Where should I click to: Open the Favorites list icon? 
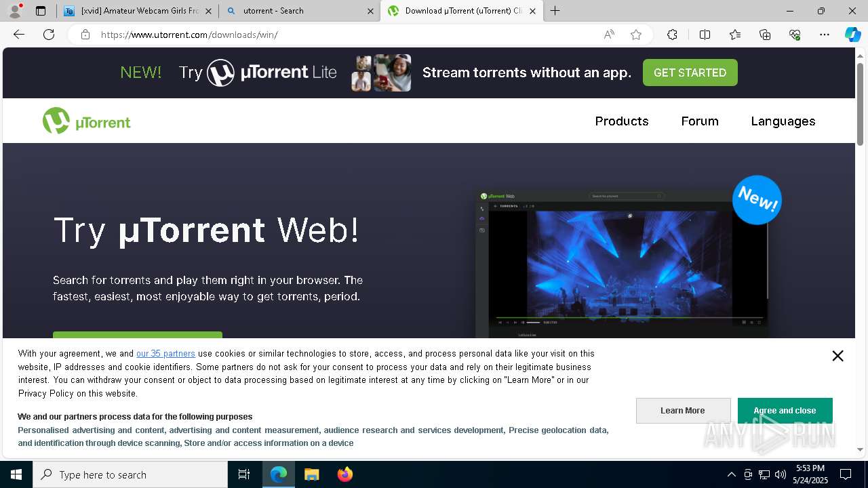coord(735,35)
